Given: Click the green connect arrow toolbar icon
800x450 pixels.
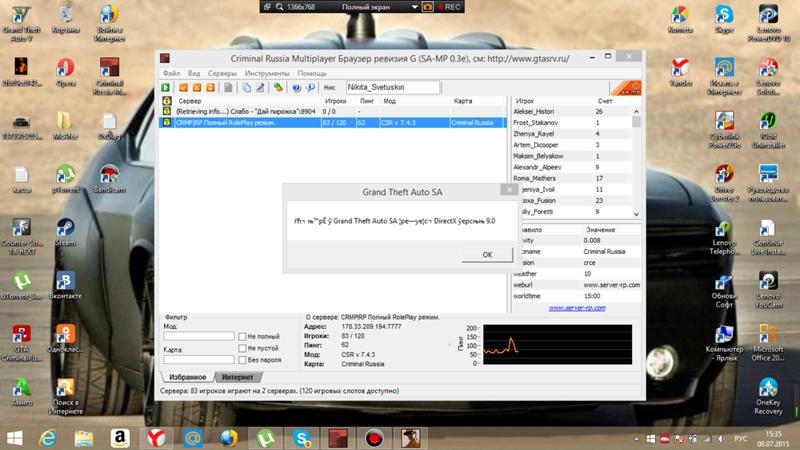Looking at the screenshot, I should click(166, 88).
